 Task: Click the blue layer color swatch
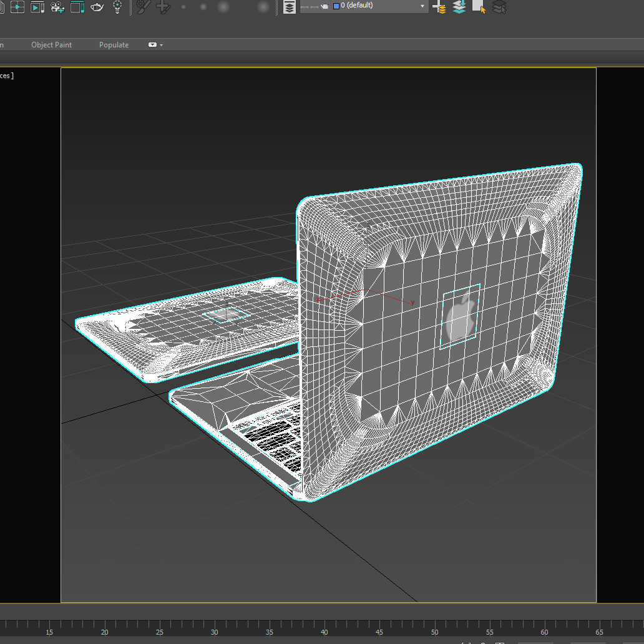point(336,6)
